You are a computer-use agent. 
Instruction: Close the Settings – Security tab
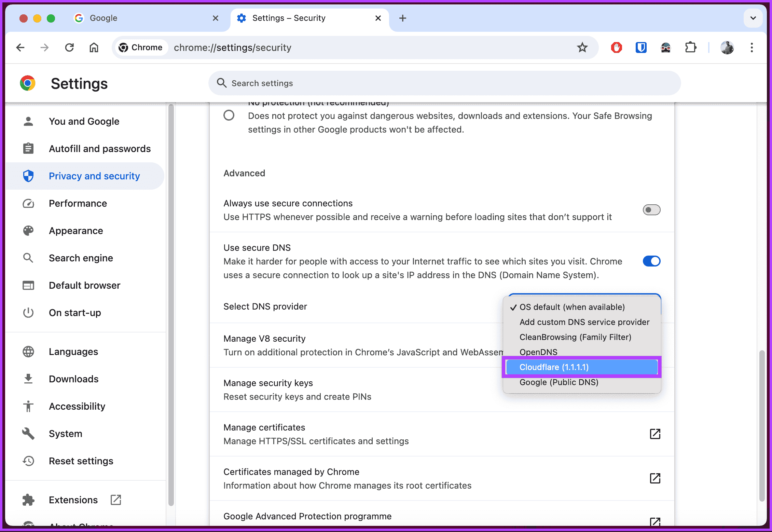[x=378, y=18]
